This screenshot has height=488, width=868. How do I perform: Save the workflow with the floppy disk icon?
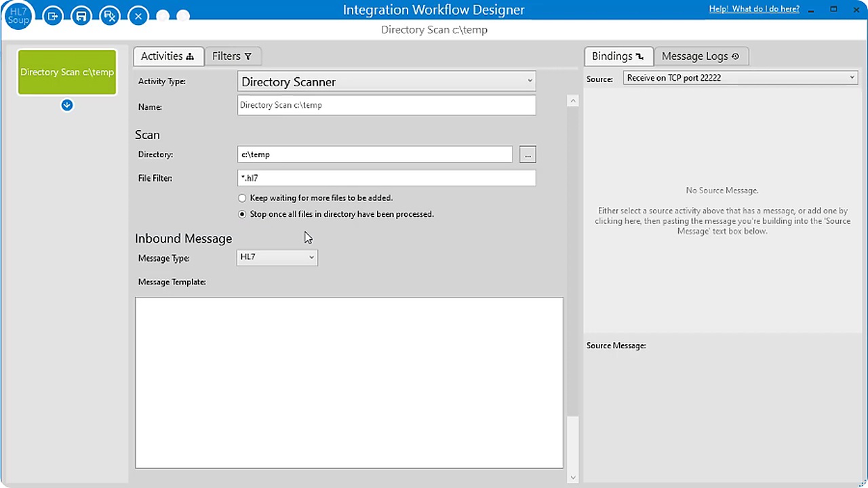[x=81, y=16]
